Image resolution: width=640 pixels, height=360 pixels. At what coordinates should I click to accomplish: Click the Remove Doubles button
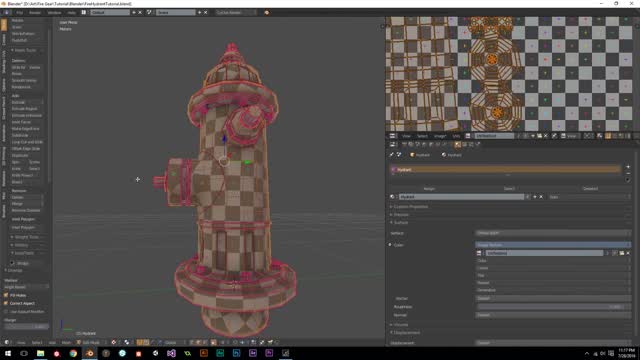27,210
